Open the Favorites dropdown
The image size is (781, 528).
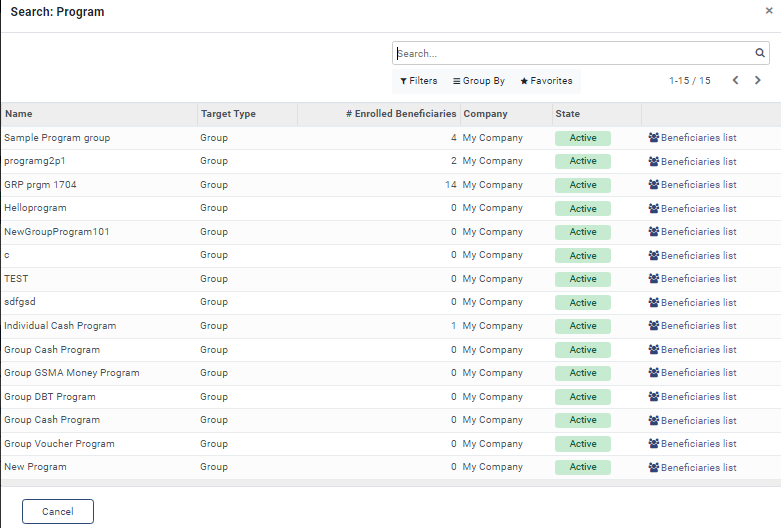[x=546, y=81]
